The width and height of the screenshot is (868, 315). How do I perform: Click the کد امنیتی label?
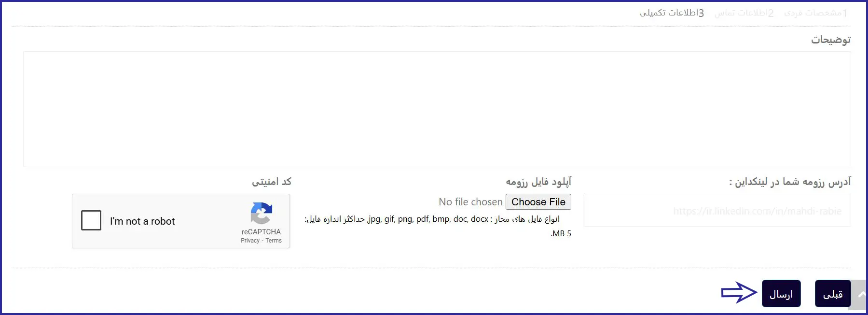click(x=272, y=182)
